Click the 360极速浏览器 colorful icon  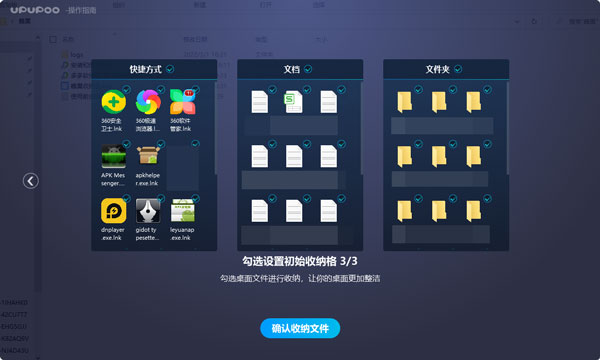click(x=148, y=102)
